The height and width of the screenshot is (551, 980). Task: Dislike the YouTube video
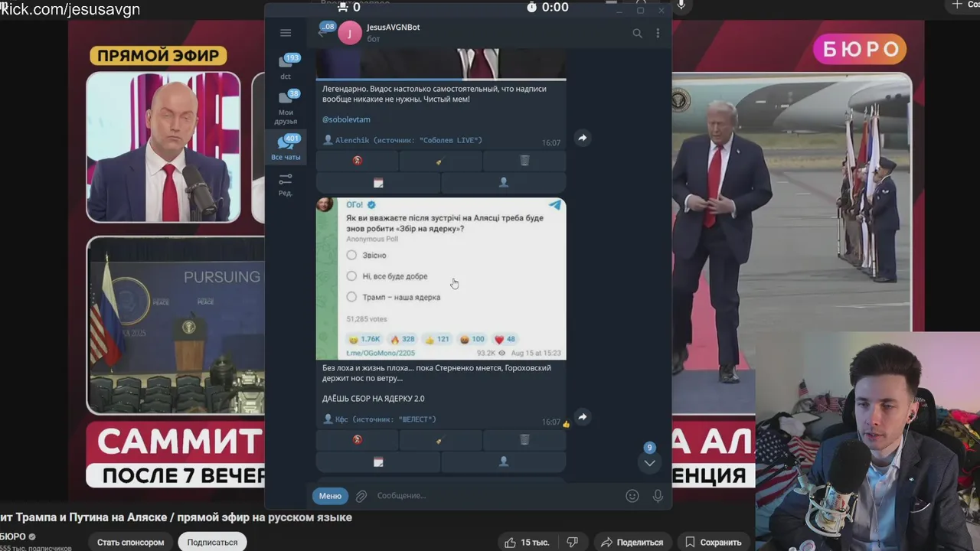click(x=572, y=542)
